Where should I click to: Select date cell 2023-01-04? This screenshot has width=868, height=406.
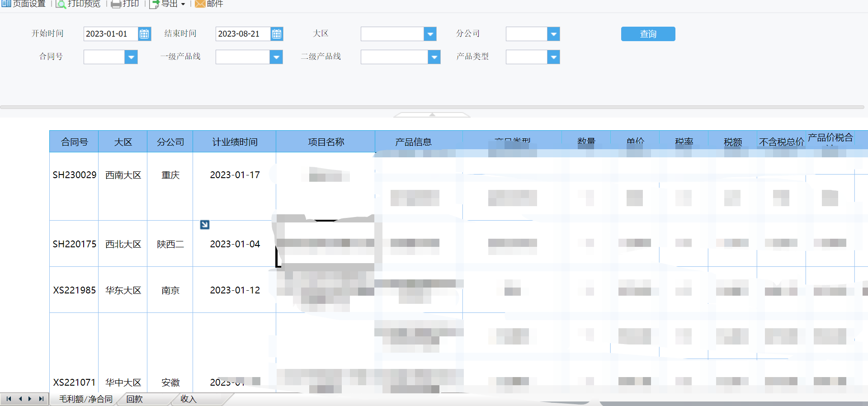(235, 244)
